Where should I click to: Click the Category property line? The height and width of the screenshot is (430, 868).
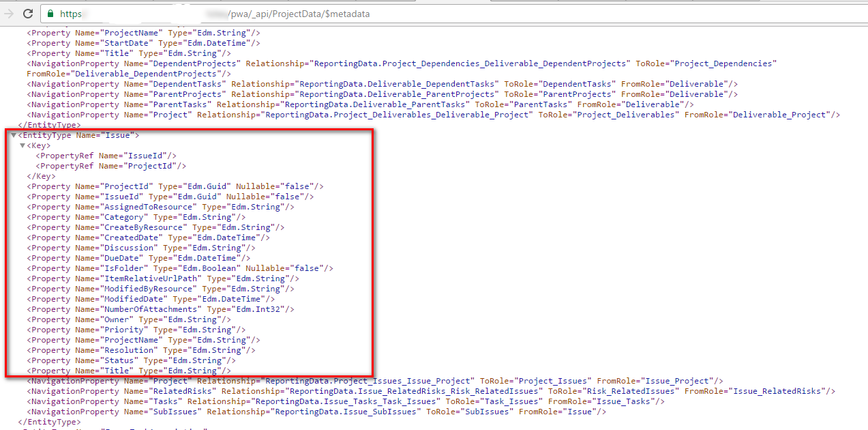coord(136,217)
